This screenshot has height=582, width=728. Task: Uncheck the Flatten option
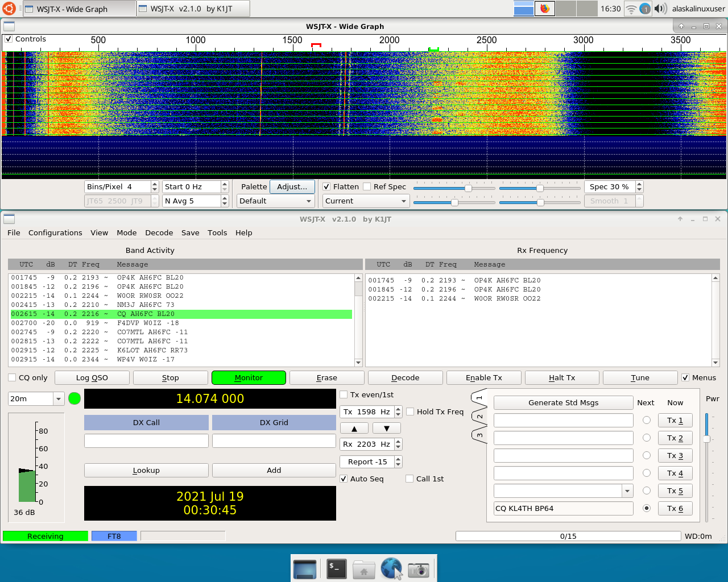point(326,187)
